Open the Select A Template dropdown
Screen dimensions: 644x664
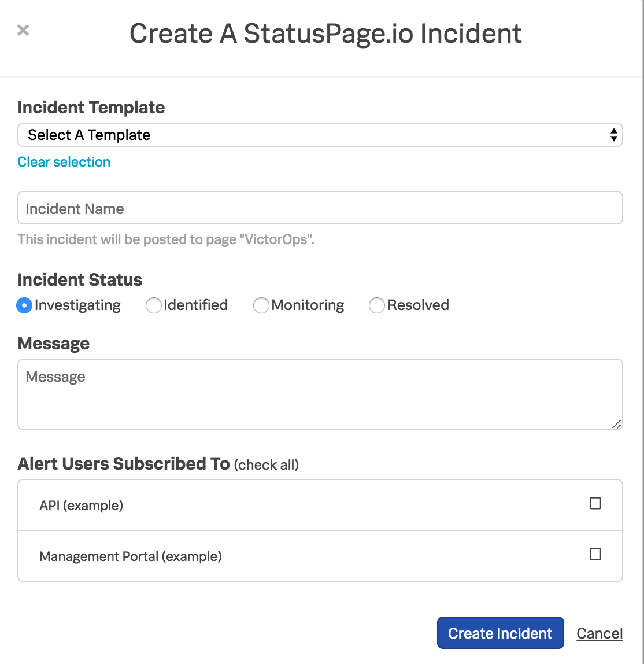320,135
